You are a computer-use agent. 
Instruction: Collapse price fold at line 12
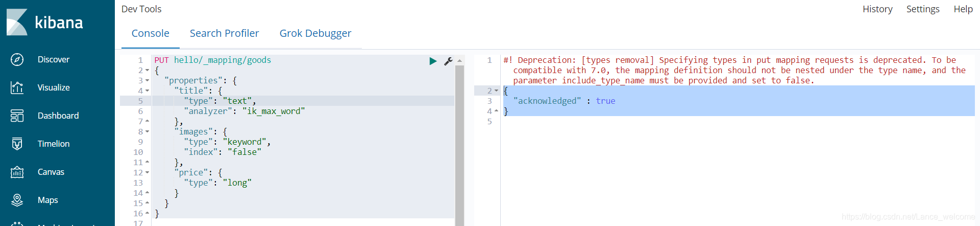tap(148, 173)
